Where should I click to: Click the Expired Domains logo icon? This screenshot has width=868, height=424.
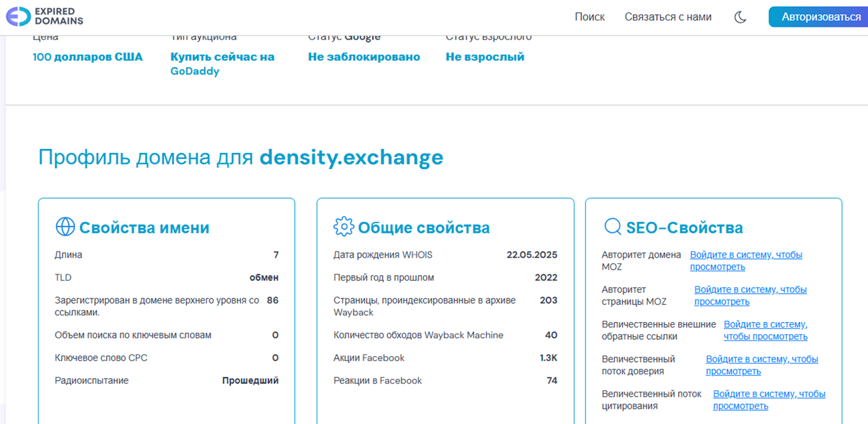18,16
